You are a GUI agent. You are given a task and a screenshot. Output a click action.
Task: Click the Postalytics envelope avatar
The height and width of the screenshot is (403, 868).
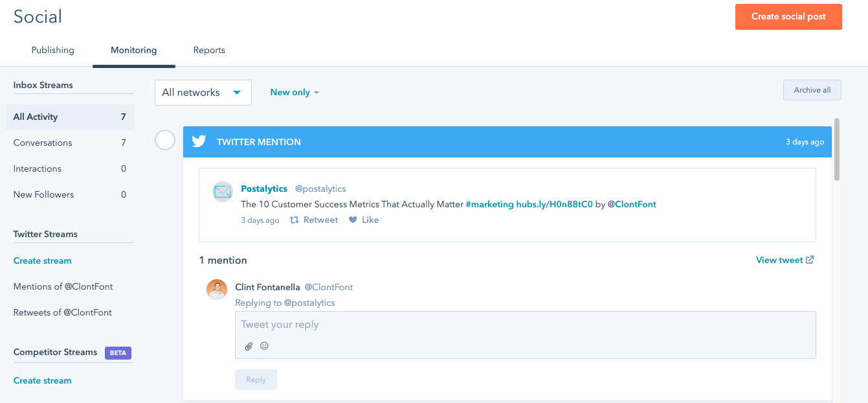223,192
